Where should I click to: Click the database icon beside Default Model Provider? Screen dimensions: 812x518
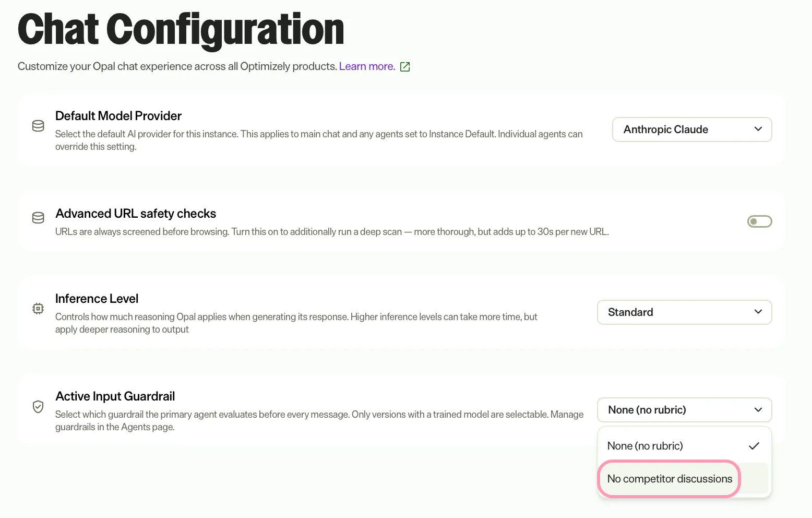(38, 126)
